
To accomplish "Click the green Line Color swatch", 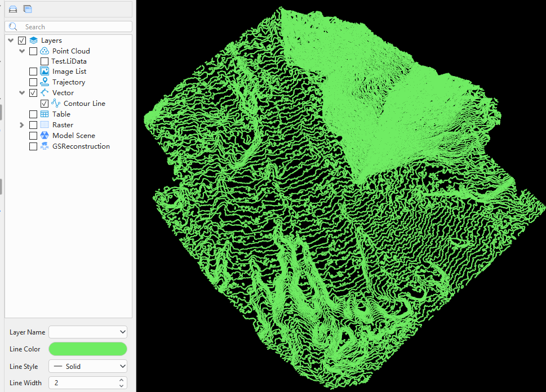I will 88,349.
